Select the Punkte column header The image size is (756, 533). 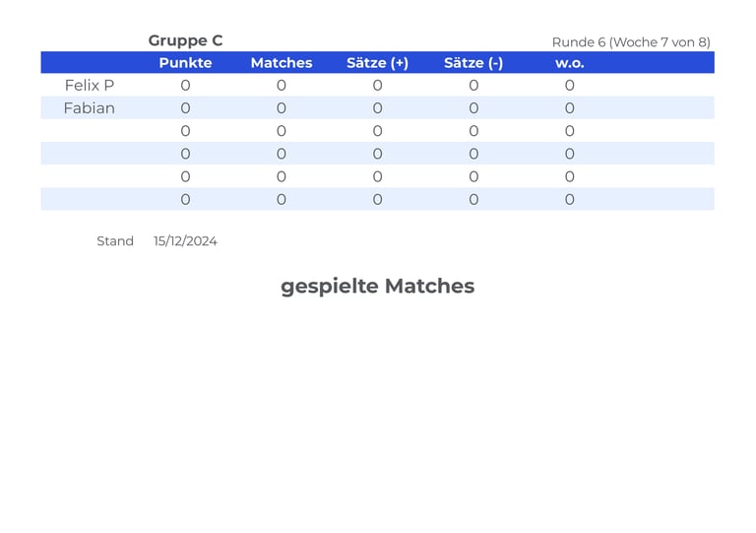coord(185,63)
